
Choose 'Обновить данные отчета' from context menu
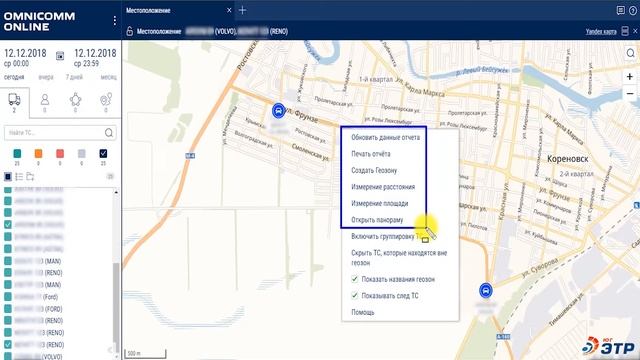pos(385,138)
